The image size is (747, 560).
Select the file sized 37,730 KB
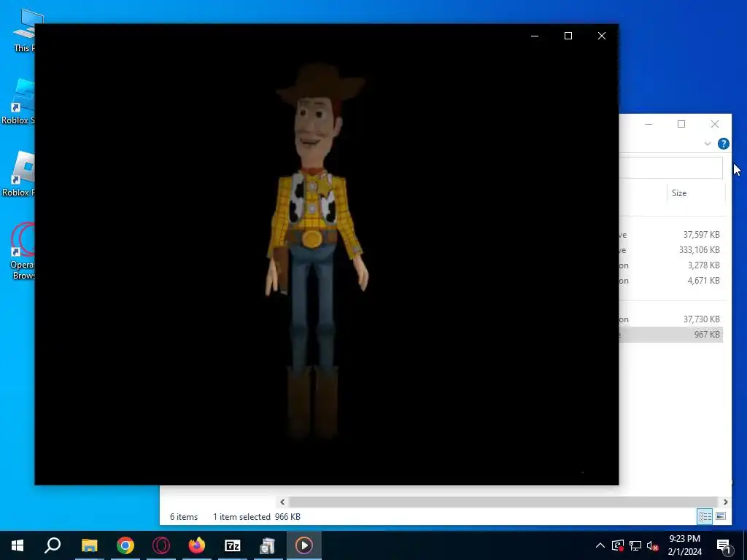(671, 319)
